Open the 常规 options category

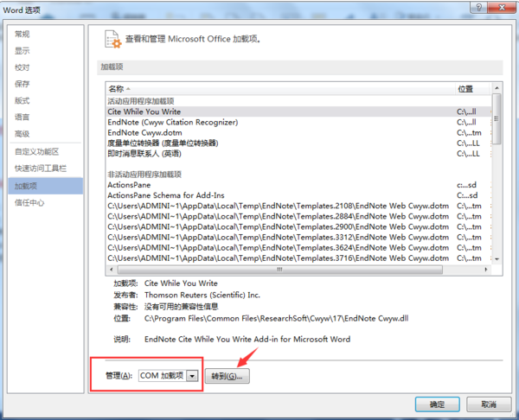[22, 34]
